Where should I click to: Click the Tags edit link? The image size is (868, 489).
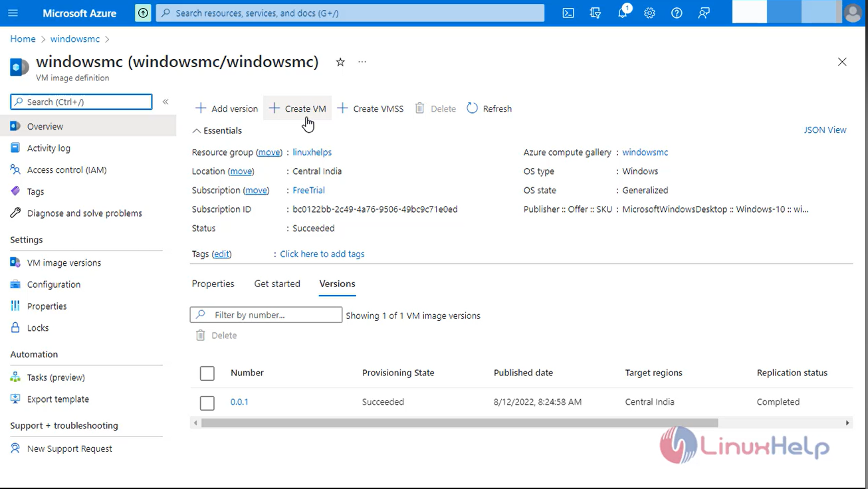(221, 254)
